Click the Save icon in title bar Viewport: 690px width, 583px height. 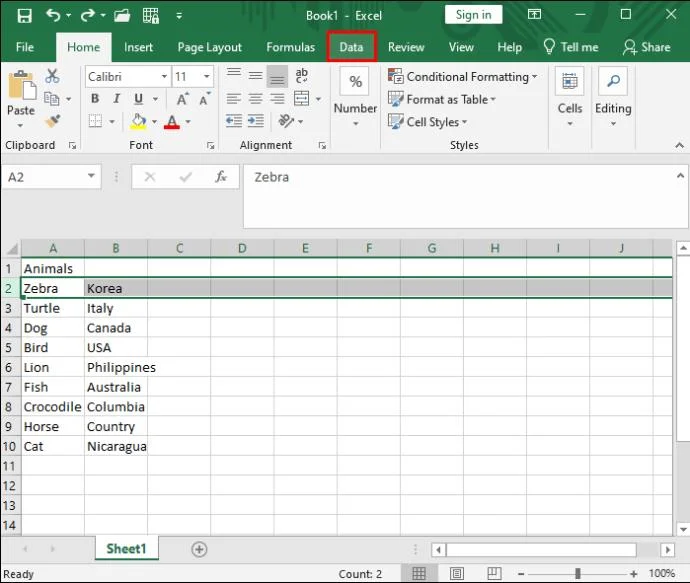pyautogui.click(x=24, y=16)
